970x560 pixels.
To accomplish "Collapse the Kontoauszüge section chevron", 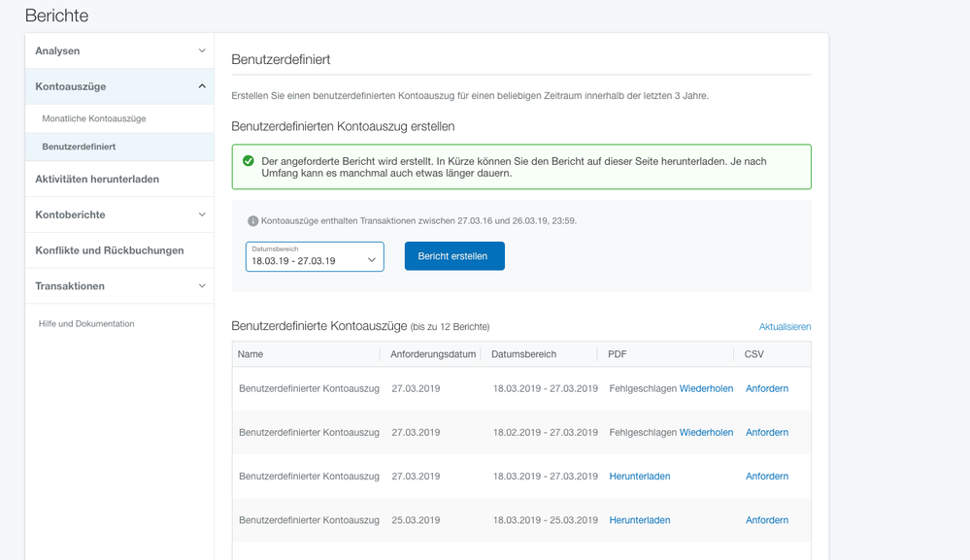I will (x=202, y=86).
